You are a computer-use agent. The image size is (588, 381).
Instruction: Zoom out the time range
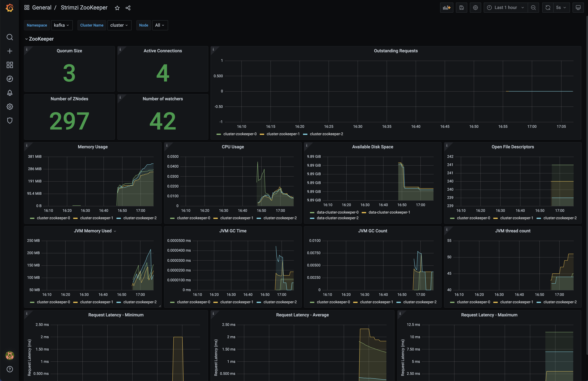click(x=533, y=8)
